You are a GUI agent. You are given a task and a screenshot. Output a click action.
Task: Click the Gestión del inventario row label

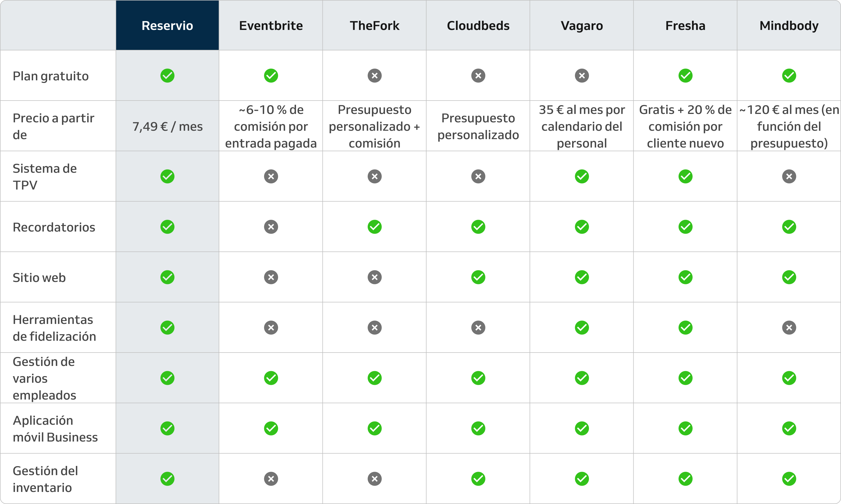(45, 479)
